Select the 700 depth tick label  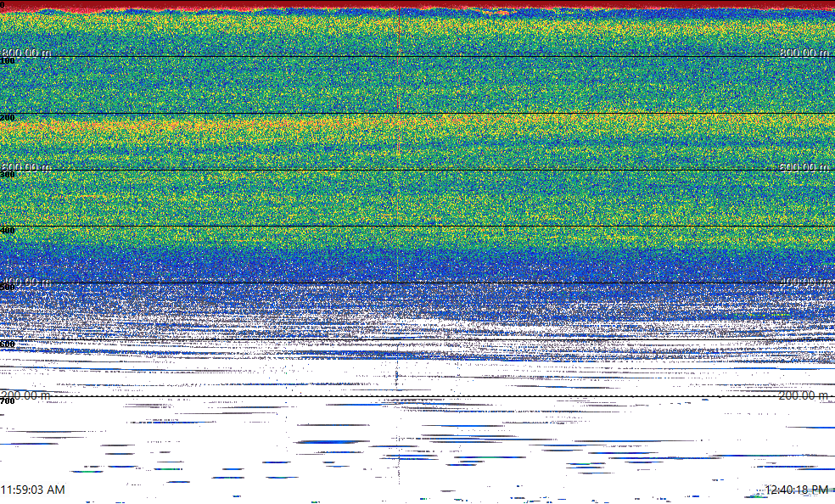click(x=8, y=400)
